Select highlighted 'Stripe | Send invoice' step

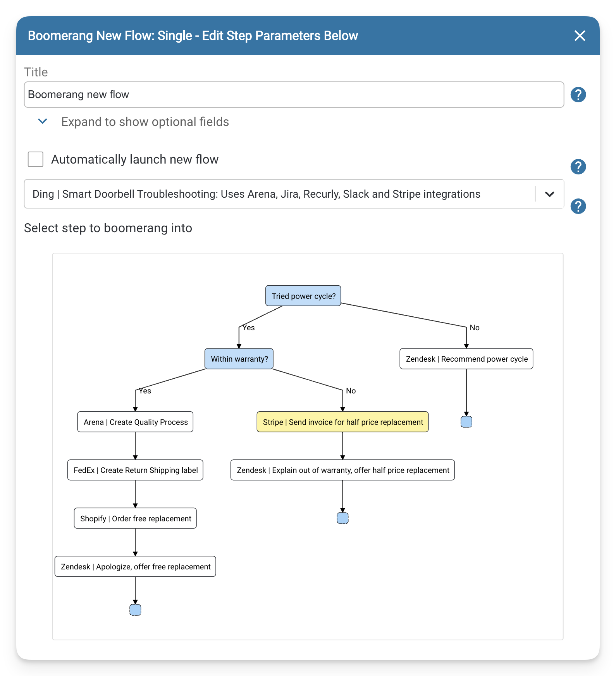[x=342, y=422]
